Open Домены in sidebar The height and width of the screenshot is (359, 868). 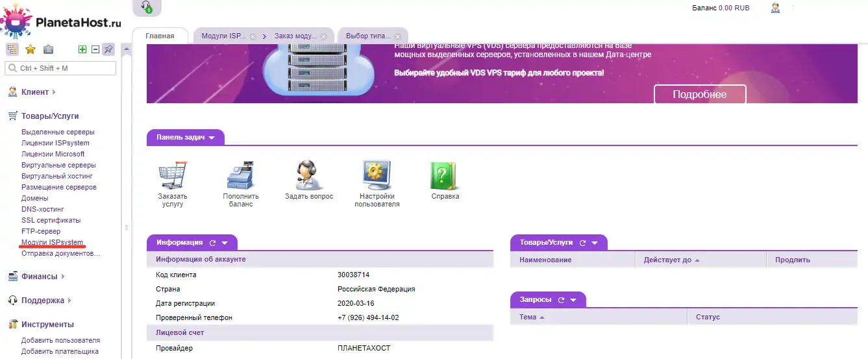[x=34, y=198]
